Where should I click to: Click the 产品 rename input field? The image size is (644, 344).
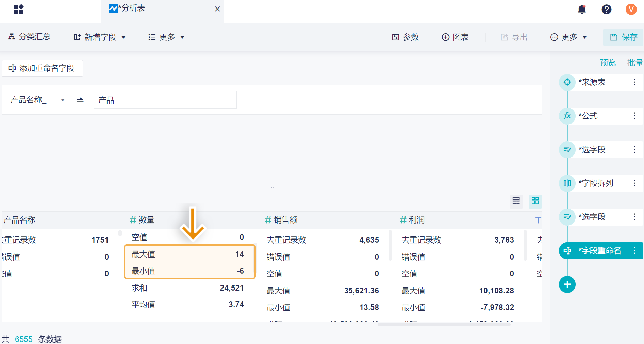(x=165, y=100)
